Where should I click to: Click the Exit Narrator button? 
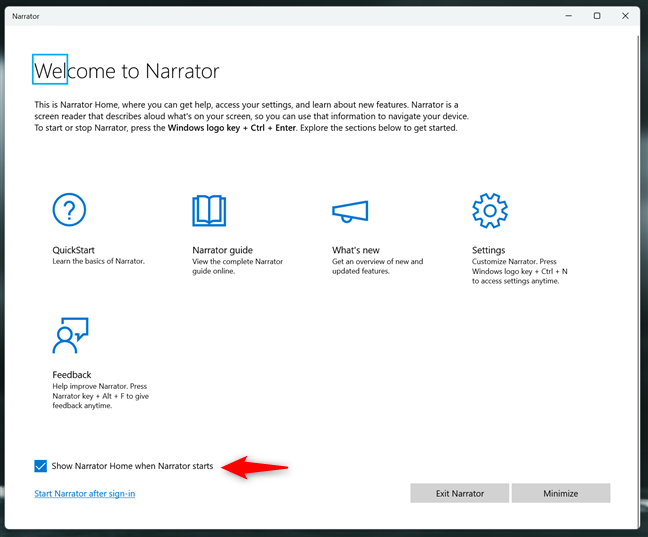click(x=460, y=493)
